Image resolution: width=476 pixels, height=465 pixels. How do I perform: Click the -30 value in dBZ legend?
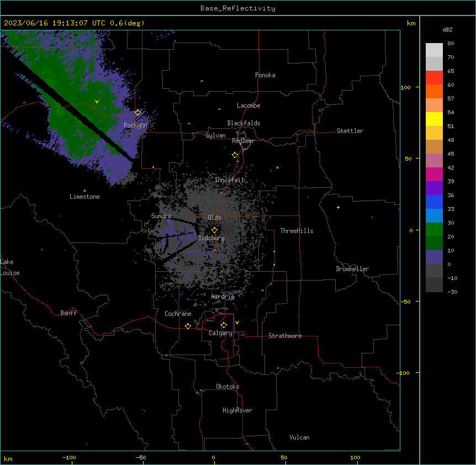click(452, 292)
